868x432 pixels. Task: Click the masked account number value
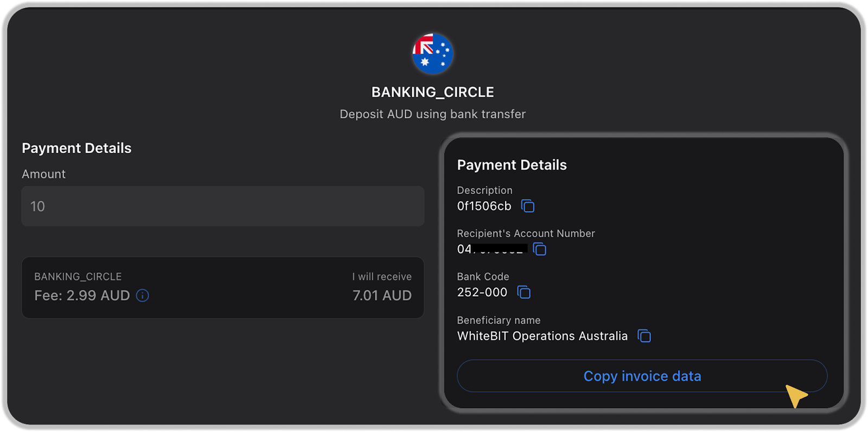(492, 249)
